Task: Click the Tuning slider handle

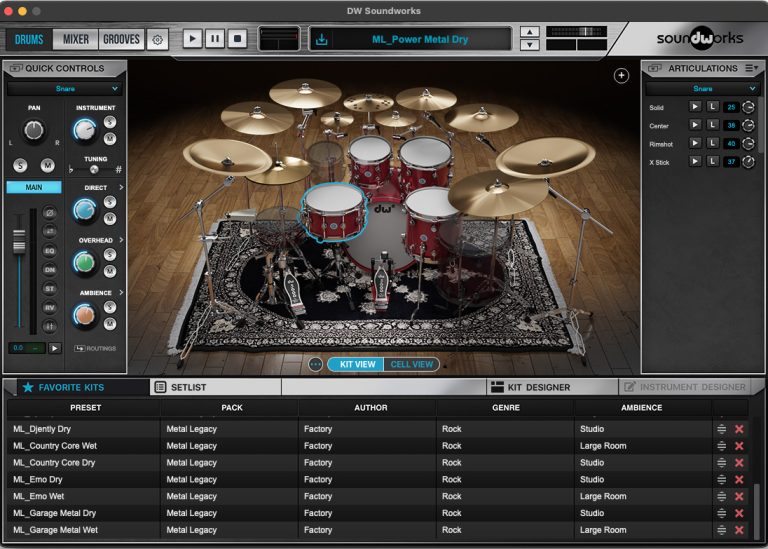Action: [x=94, y=169]
